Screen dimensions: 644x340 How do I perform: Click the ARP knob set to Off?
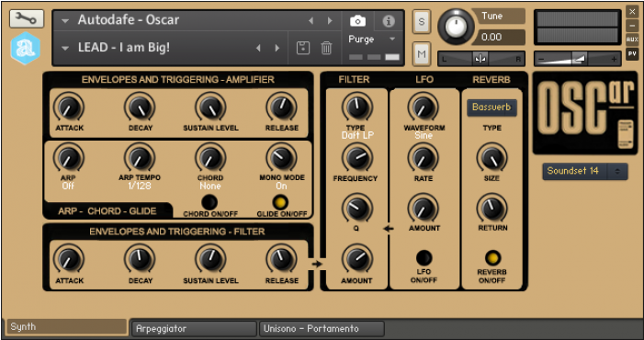pyautogui.click(x=69, y=158)
